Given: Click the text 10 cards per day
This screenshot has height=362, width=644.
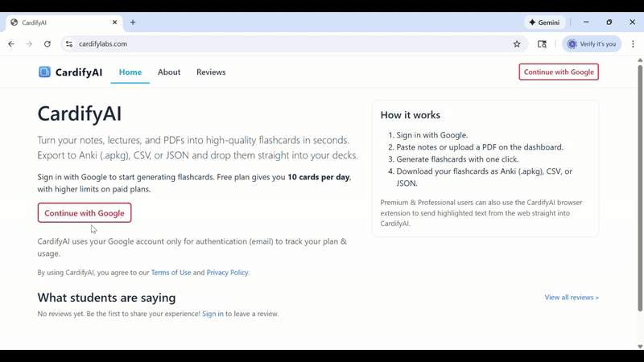Looking at the screenshot, I should click(318, 177).
